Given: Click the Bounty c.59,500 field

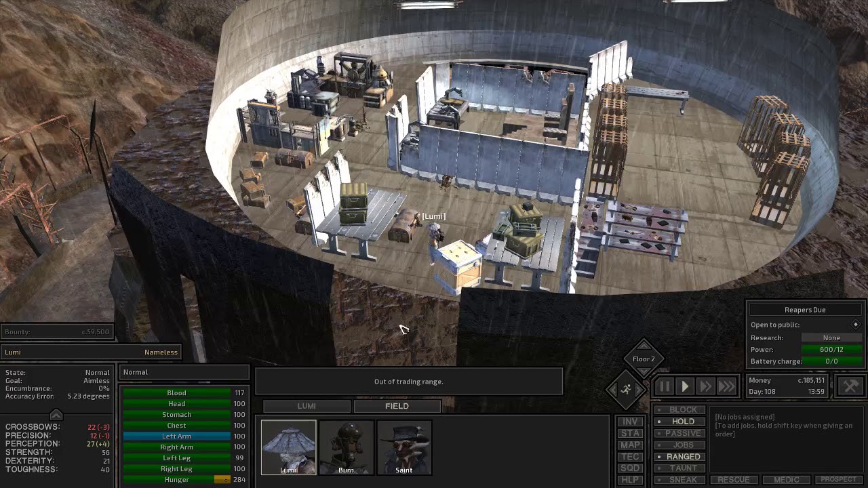Looking at the screenshot, I should click(57, 332).
